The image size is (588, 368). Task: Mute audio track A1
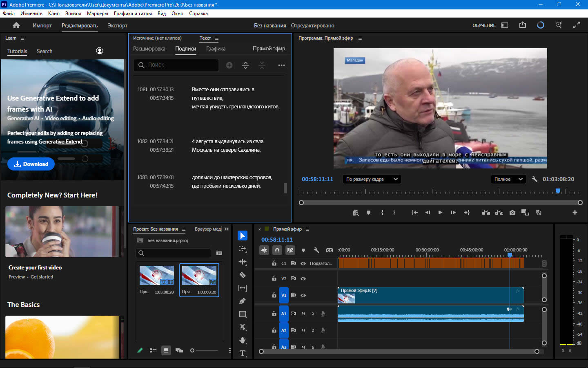point(303,314)
